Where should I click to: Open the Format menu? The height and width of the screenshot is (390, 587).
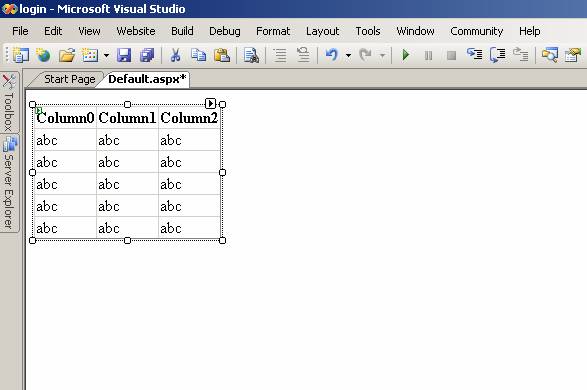click(x=273, y=31)
